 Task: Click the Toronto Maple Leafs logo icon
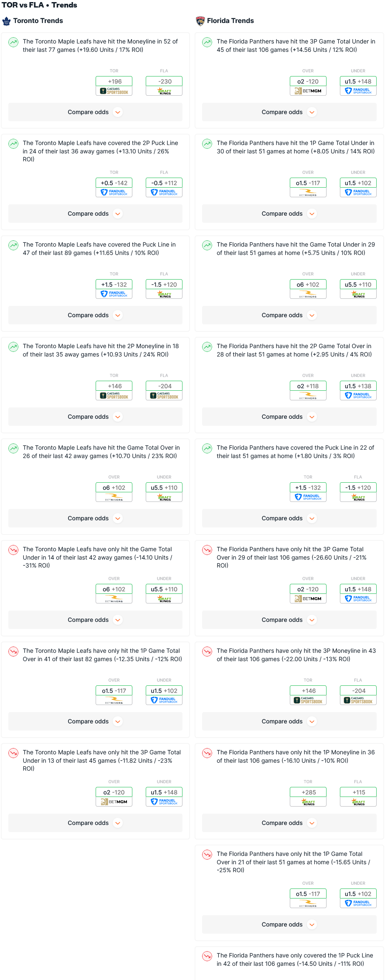point(6,21)
